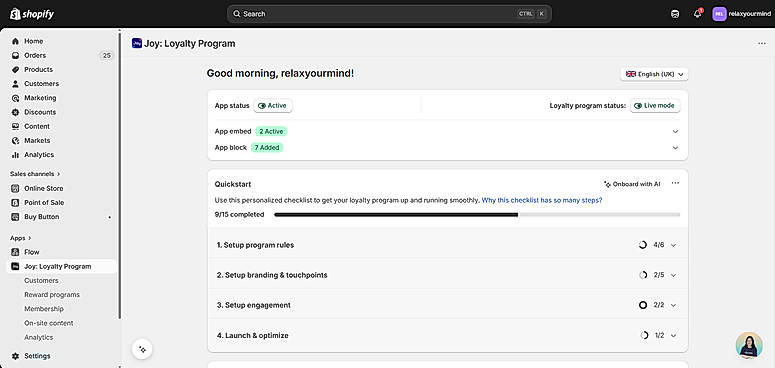Click the Buy Button icon
Viewport: 775px width, 368px height.
pyautogui.click(x=15, y=217)
